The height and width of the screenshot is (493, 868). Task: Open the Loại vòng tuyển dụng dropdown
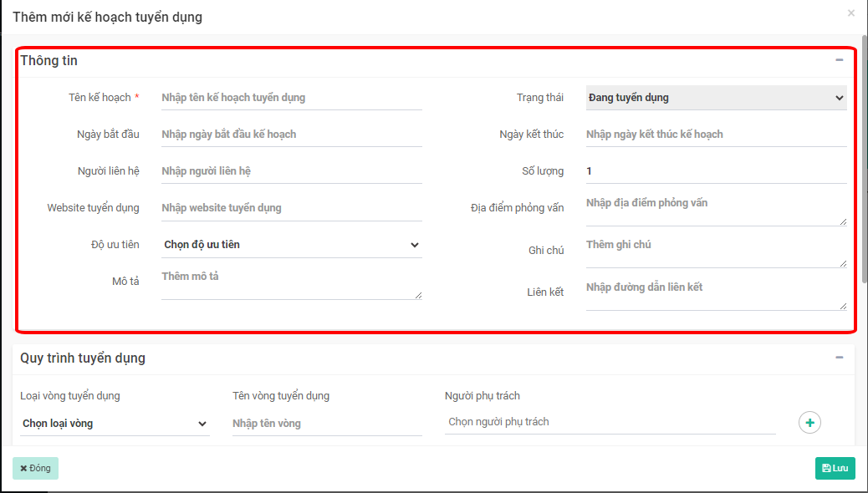[115, 424]
